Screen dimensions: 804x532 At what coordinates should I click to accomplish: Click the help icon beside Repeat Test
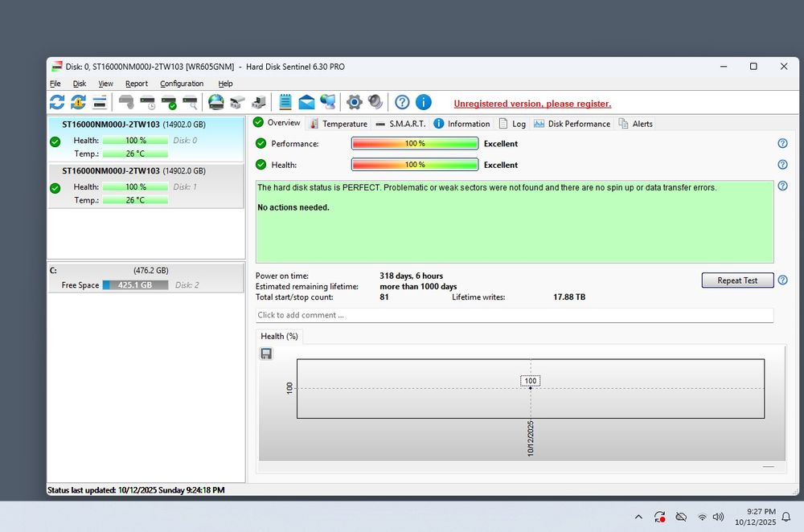coord(782,280)
